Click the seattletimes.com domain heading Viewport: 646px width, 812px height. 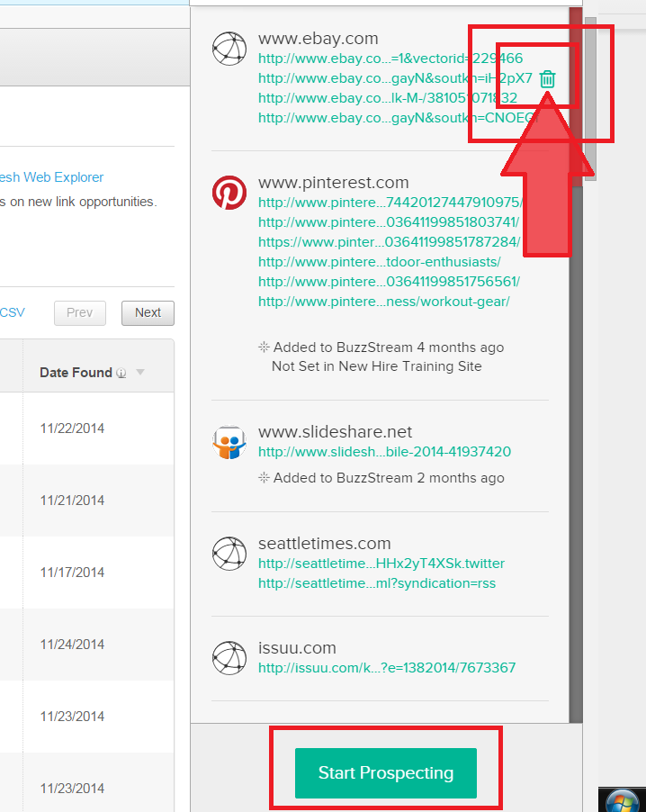pos(325,543)
